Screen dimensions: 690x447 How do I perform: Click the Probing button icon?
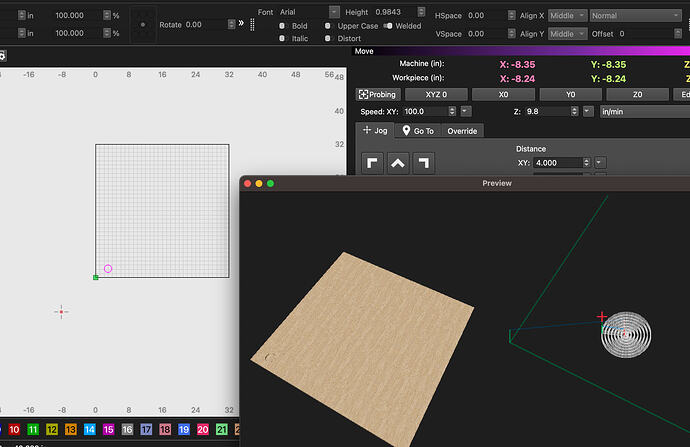pyautogui.click(x=363, y=94)
